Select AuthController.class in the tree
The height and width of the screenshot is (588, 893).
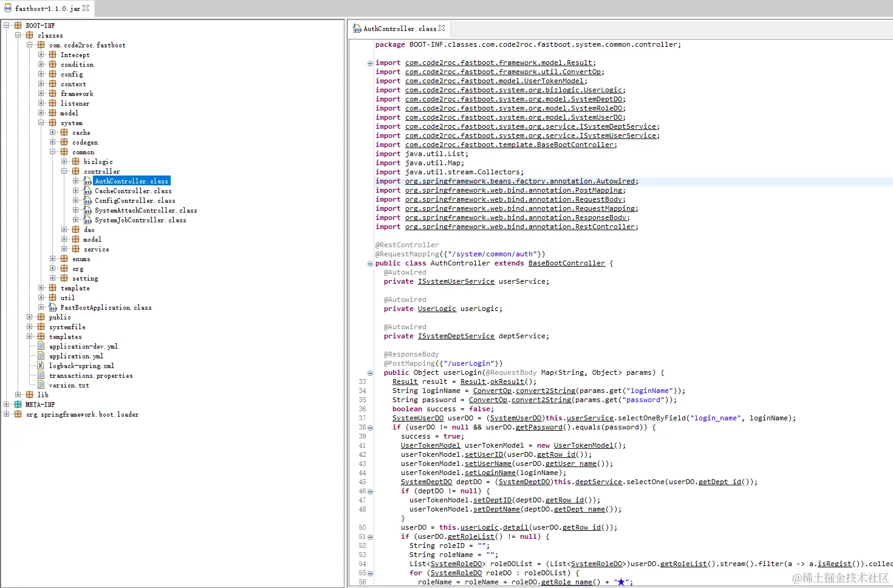point(132,181)
